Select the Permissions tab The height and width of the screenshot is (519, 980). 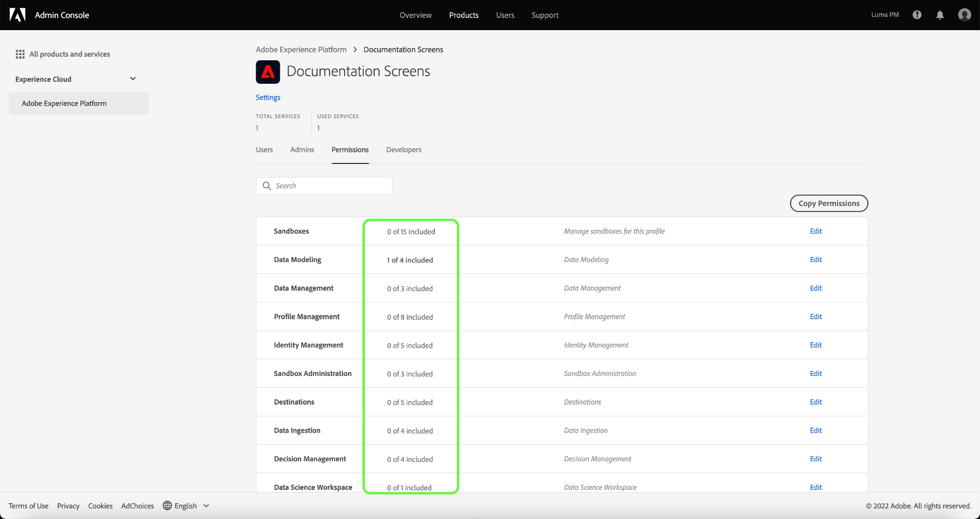pyautogui.click(x=350, y=150)
